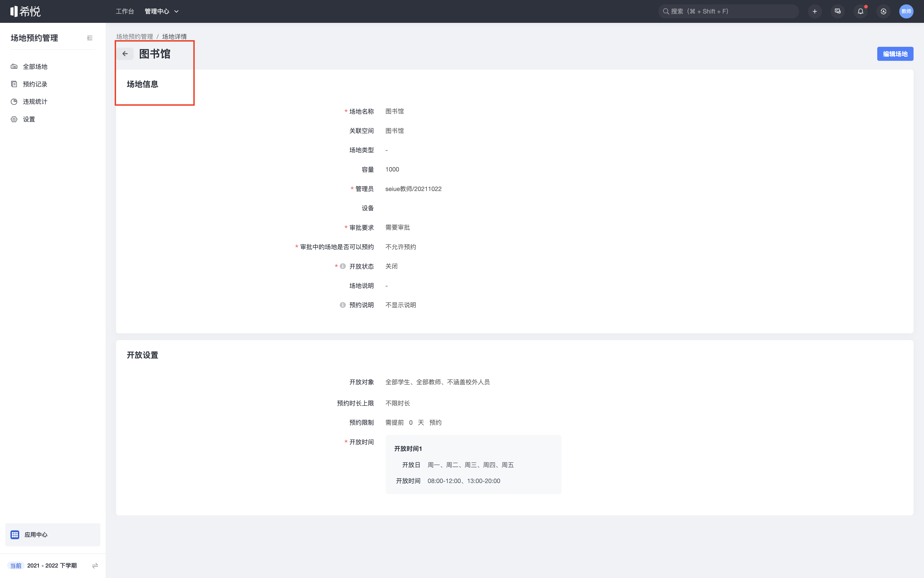Expand the 管理中心 dropdown chevron
This screenshot has width=924, height=578.
tap(176, 12)
